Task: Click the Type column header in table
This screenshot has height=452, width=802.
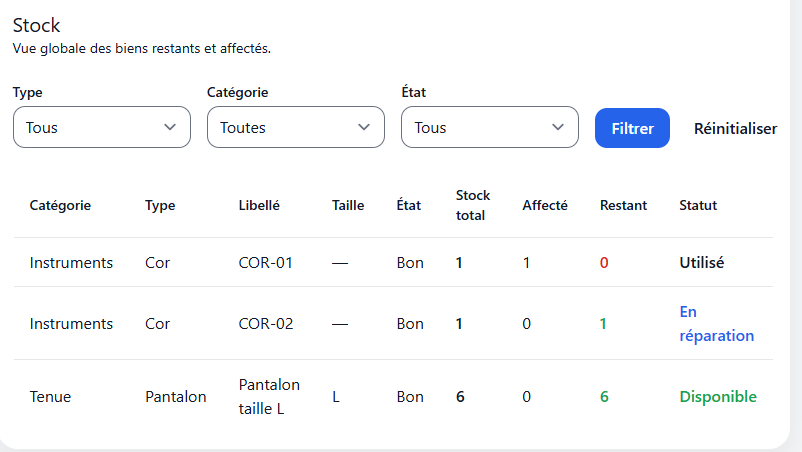Action: pyautogui.click(x=160, y=206)
